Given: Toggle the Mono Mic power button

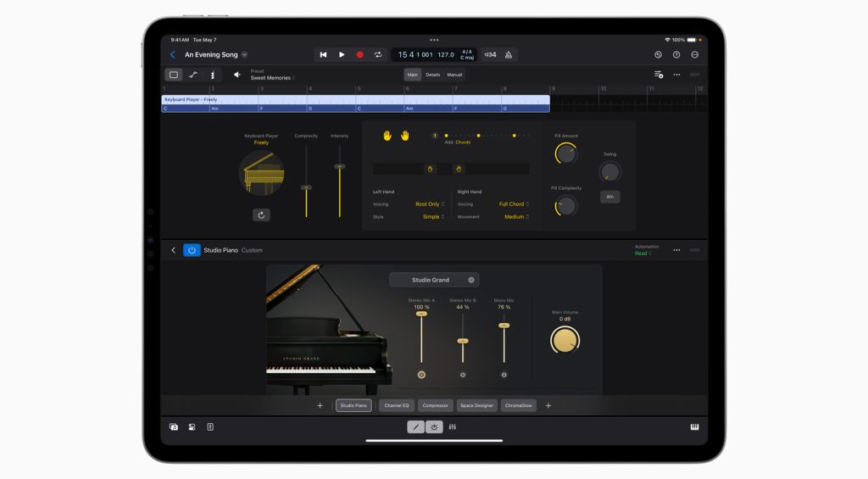Looking at the screenshot, I should tap(504, 375).
